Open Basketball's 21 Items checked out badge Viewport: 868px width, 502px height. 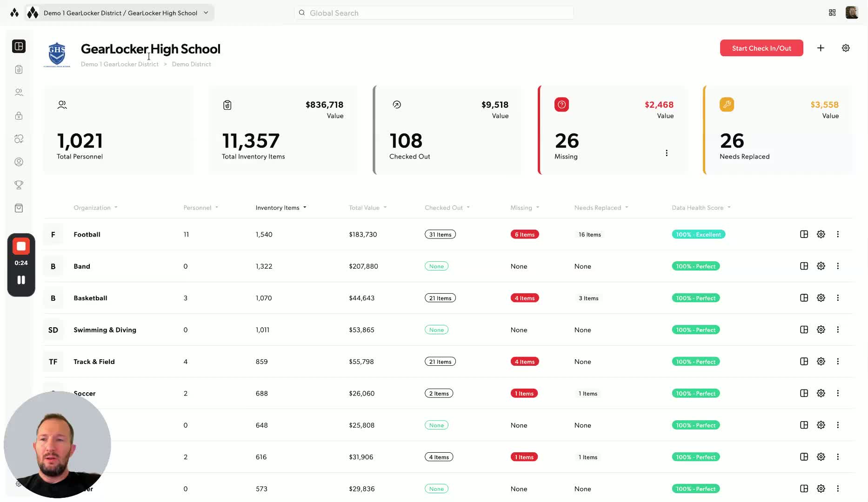(440, 298)
